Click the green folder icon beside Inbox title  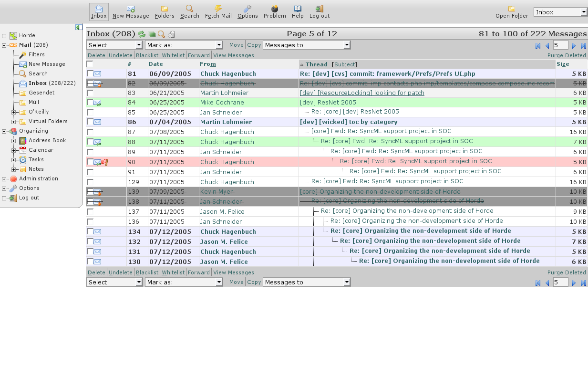click(x=152, y=34)
